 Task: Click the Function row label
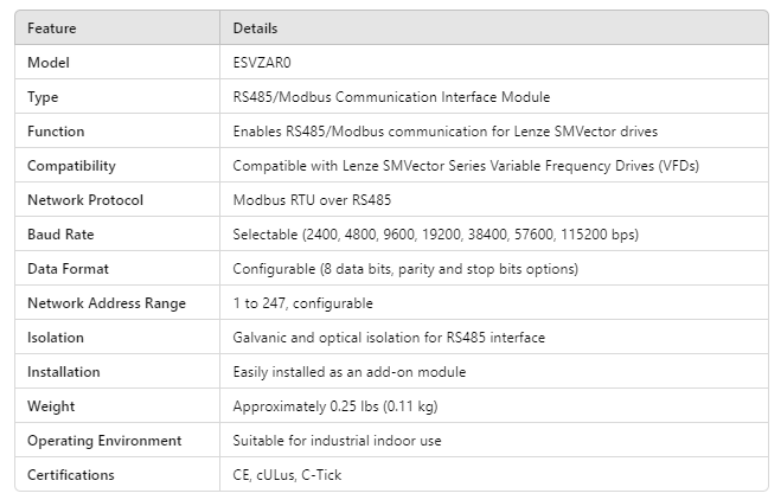tap(56, 131)
